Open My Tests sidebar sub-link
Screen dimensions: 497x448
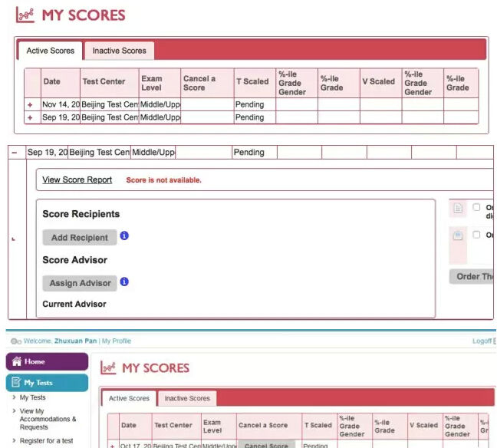[33, 397]
